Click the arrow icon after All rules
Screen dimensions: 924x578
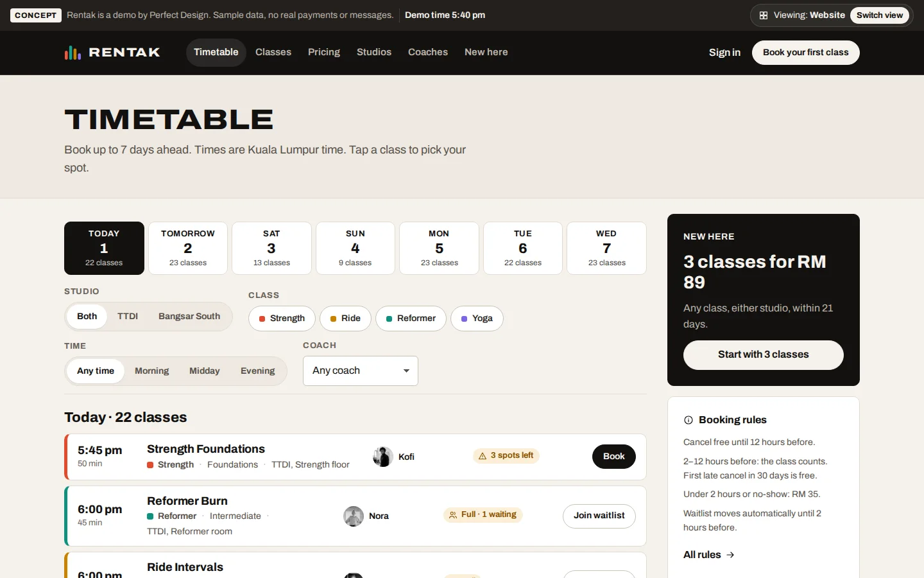click(x=730, y=555)
